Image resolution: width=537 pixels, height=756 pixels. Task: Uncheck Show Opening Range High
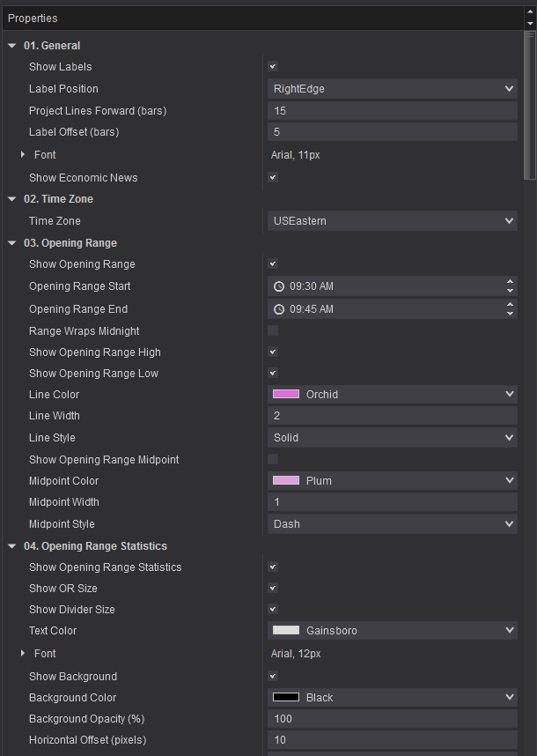pyautogui.click(x=273, y=352)
